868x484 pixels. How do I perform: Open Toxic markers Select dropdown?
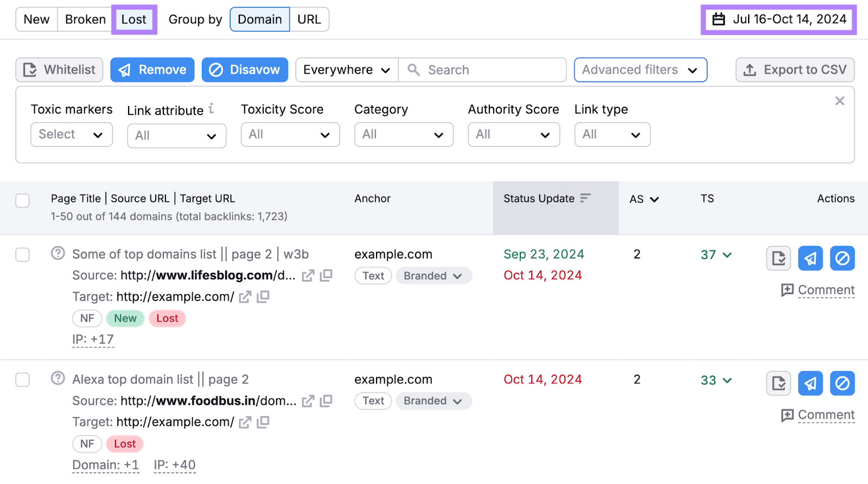[x=72, y=134]
